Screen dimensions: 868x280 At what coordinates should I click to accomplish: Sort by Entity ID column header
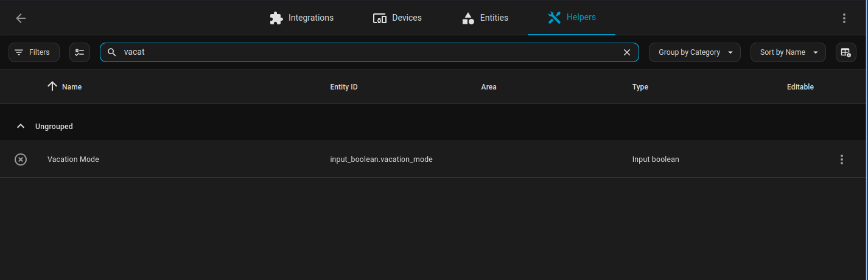(344, 87)
